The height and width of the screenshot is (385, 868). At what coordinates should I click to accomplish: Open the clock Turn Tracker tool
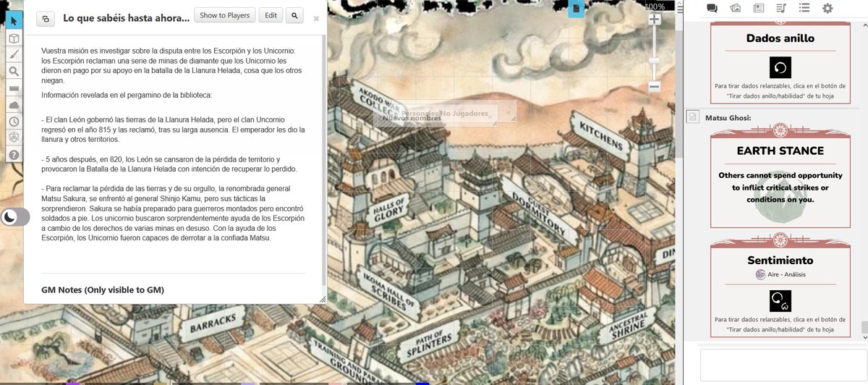pyautogui.click(x=14, y=122)
